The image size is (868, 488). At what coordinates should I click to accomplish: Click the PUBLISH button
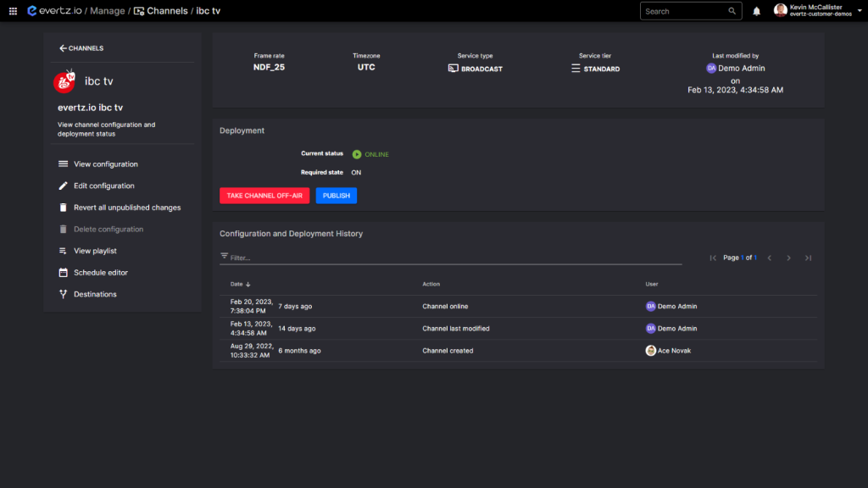click(336, 195)
